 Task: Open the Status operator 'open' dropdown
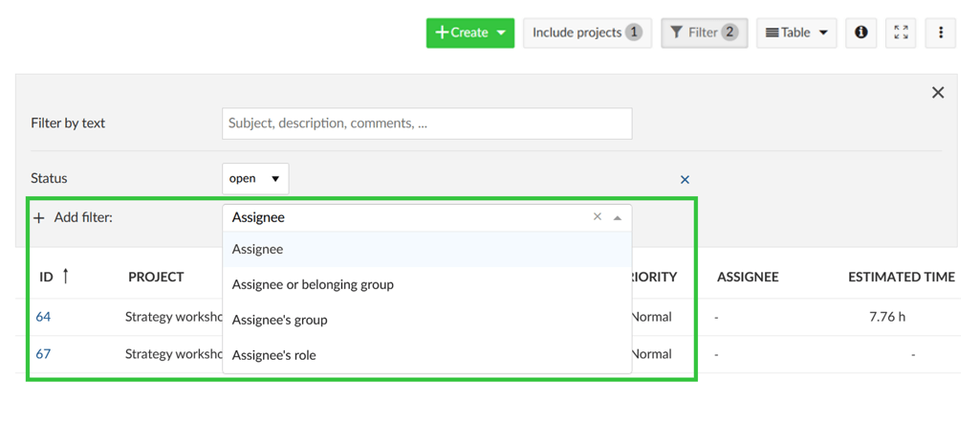pos(255,179)
